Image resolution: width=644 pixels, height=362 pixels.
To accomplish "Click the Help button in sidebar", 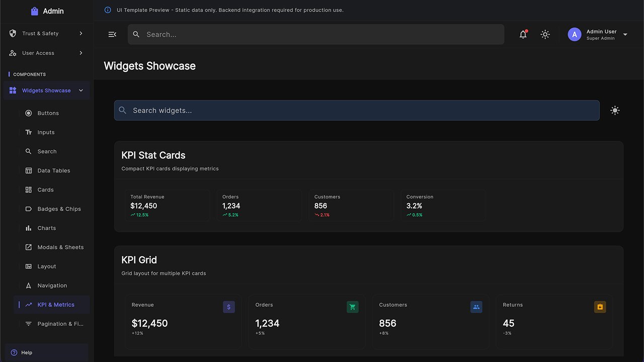I will click(x=46, y=352).
